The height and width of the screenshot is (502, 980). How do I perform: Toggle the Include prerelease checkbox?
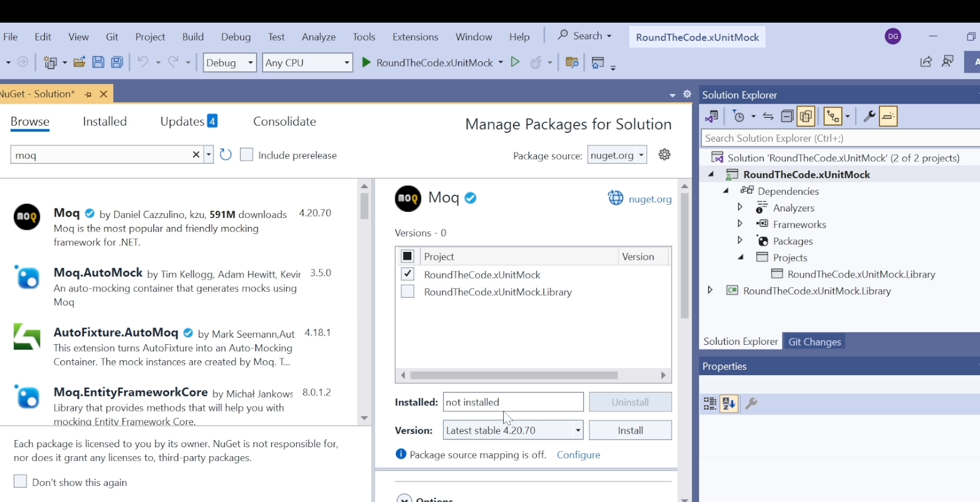click(246, 155)
